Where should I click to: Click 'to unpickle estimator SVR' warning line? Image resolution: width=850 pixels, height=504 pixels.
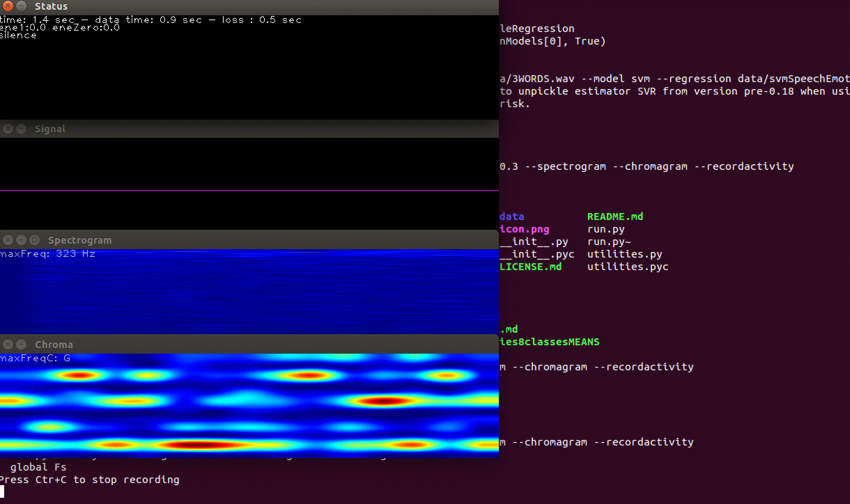(x=675, y=91)
